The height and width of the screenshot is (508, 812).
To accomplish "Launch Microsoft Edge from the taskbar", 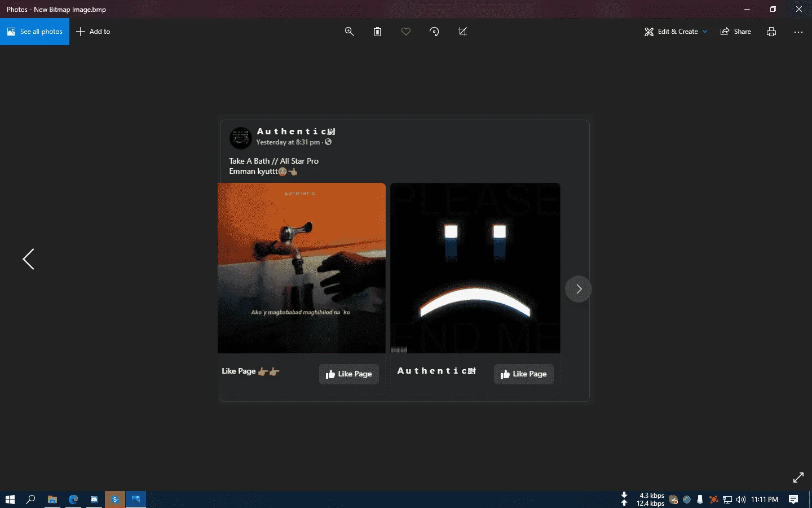I will coord(73,500).
